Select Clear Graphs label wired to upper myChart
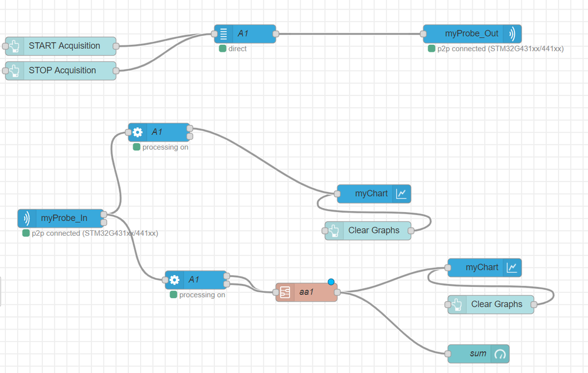 tap(374, 230)
